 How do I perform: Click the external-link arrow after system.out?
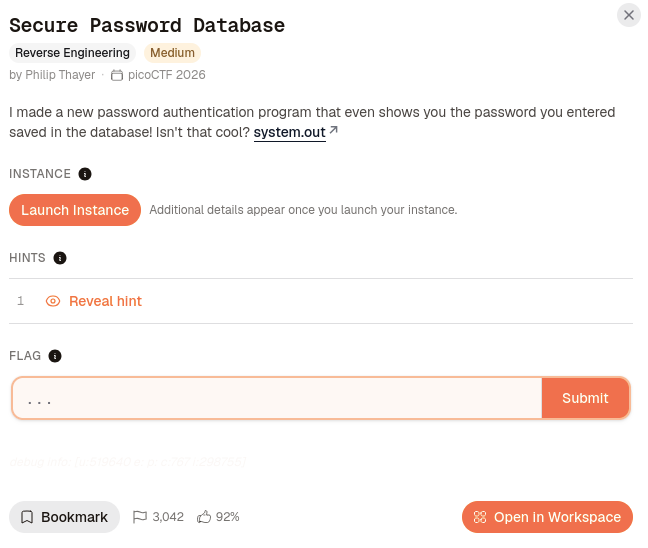click(334, 131)
